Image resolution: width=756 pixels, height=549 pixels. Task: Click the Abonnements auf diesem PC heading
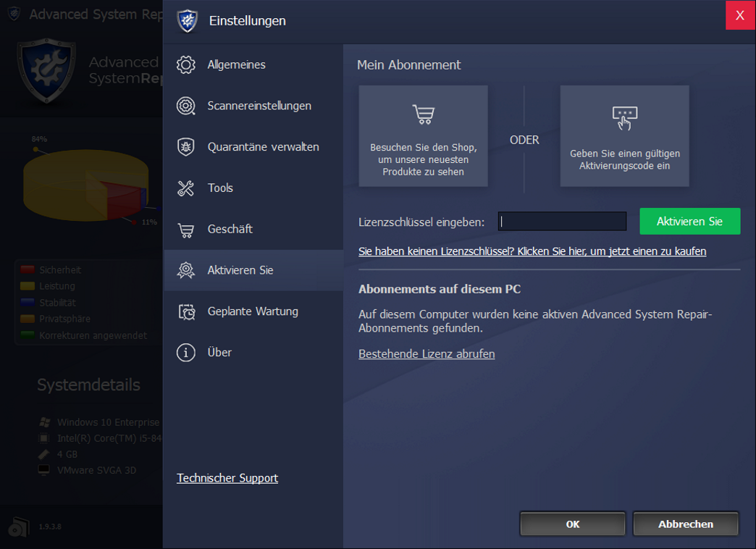coord(440,289)
